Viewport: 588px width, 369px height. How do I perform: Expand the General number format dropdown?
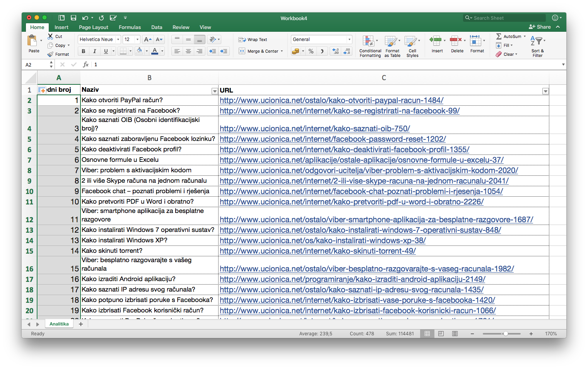click(349, 39)
